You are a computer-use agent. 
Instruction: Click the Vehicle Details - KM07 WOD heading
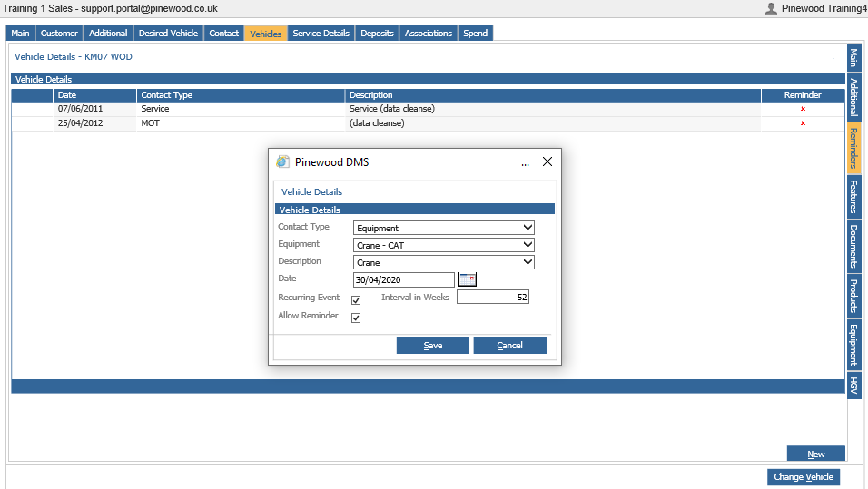(x=73, y=56)
